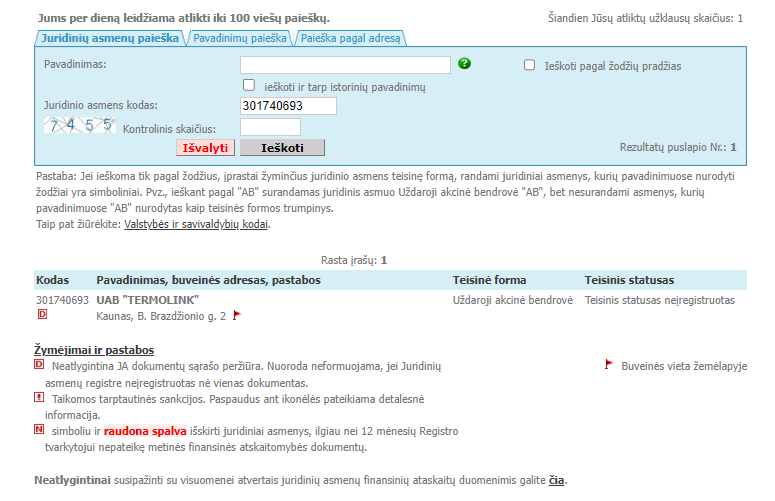Click the N icon in the legend
The height and width of the screenshot is (501, 775).
pyautogui.click(x=40, y=430)
